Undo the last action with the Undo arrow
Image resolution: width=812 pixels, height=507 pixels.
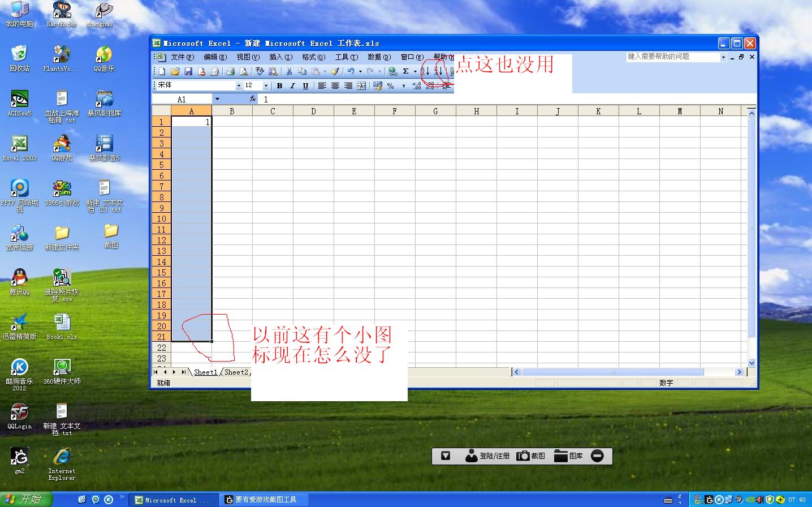point(351,71)
